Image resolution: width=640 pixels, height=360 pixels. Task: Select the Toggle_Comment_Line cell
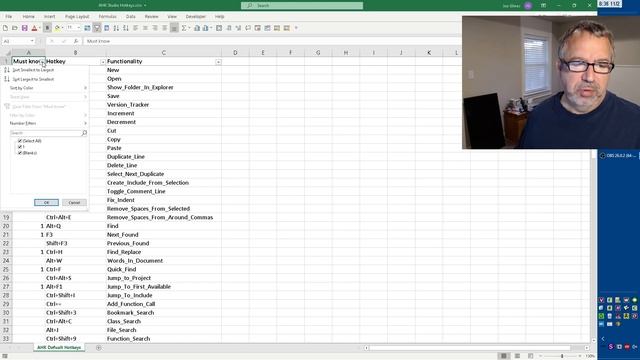164,191
